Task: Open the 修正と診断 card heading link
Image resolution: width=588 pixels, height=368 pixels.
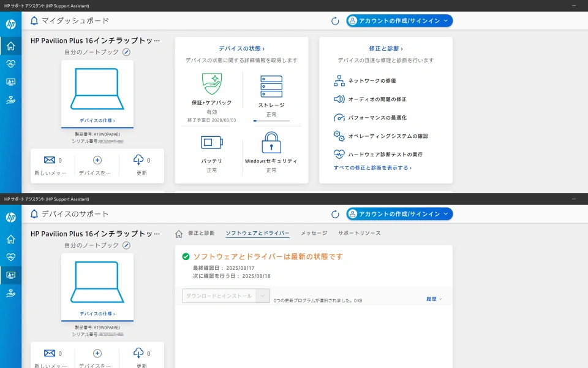Action: pos(386,48)
